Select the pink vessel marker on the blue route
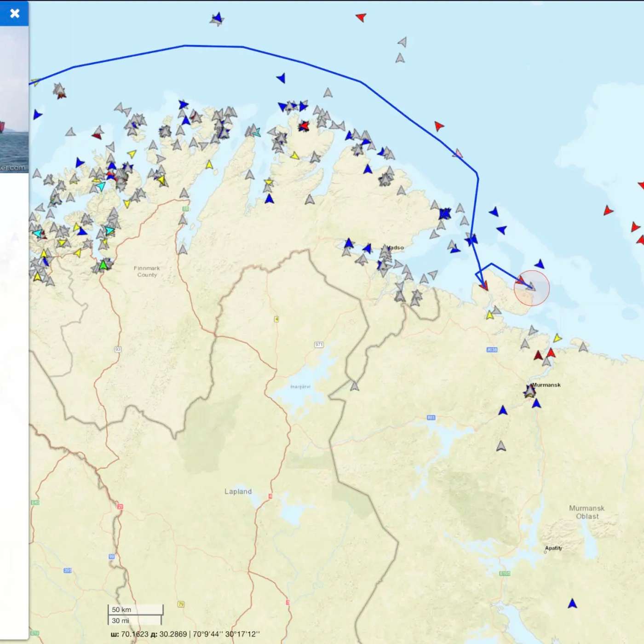Viewport: 644px width, 644px height. click(458, 153)
